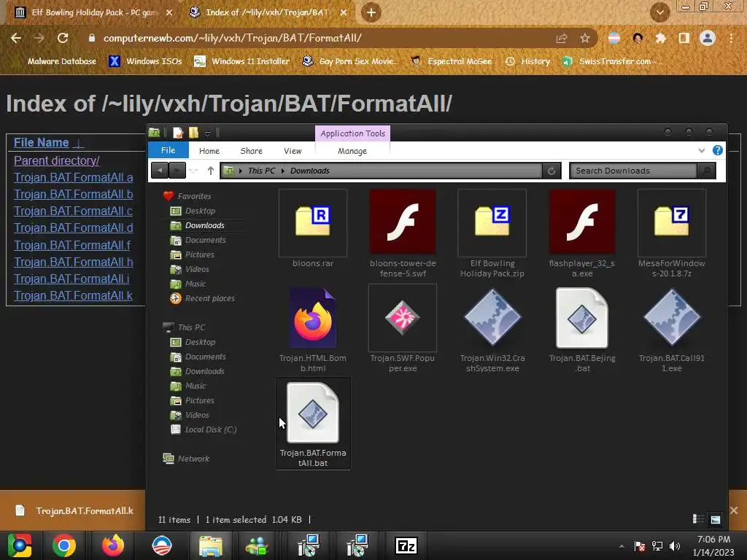Click Search Downloads input field
This screenshot has width=747, height=560.
tap(634, 171)
